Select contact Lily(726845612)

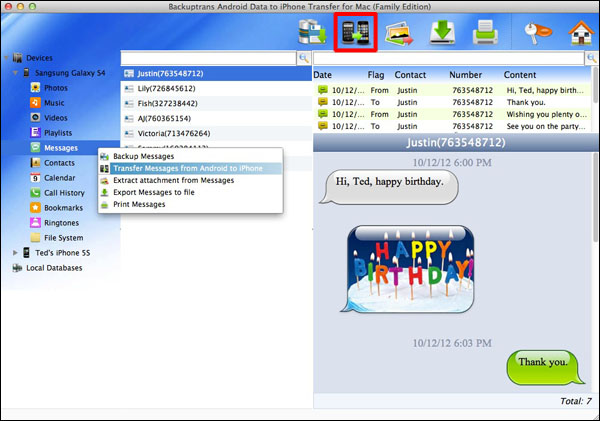click(x=217, y=88)
